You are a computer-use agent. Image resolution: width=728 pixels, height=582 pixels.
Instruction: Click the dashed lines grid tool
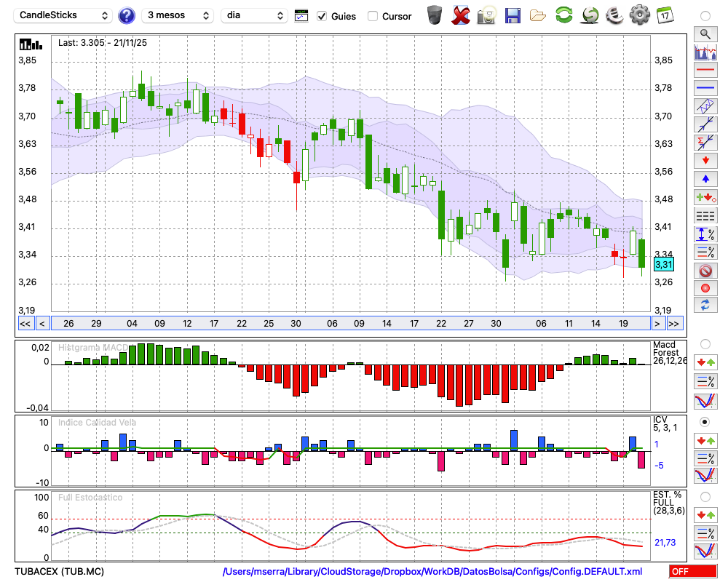[x=705, y=215]
